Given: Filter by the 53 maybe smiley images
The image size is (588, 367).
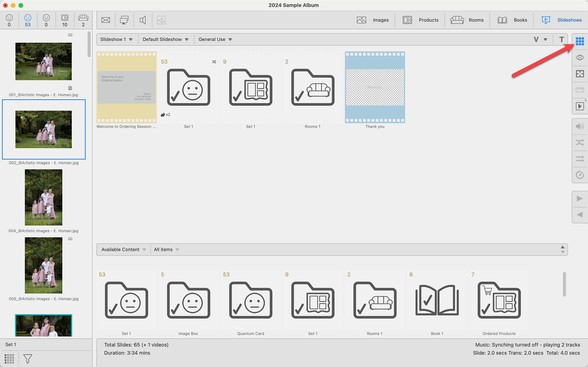Looking at the screenshot, I should [x=28, y=20].
